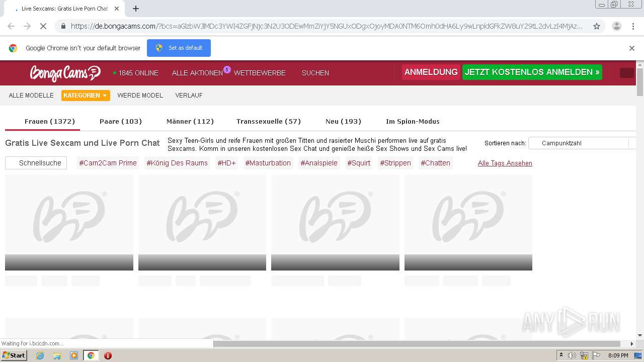
Task: Click the action center flag tray icon
Action: pos(596,355)
